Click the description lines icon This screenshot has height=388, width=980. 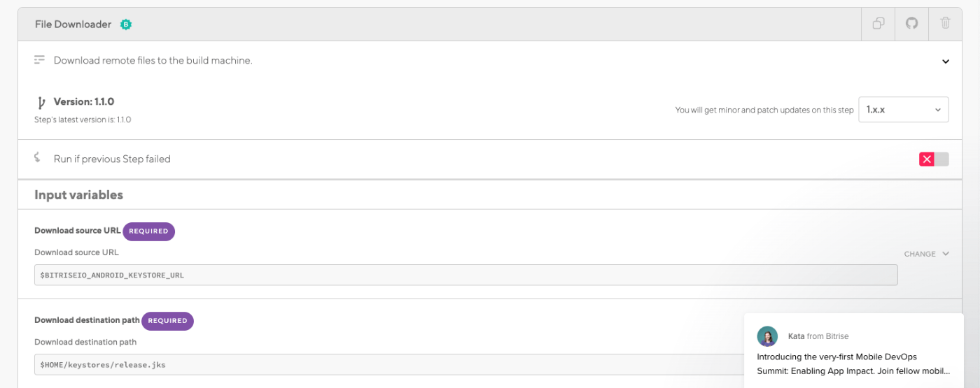pos(40,60)
